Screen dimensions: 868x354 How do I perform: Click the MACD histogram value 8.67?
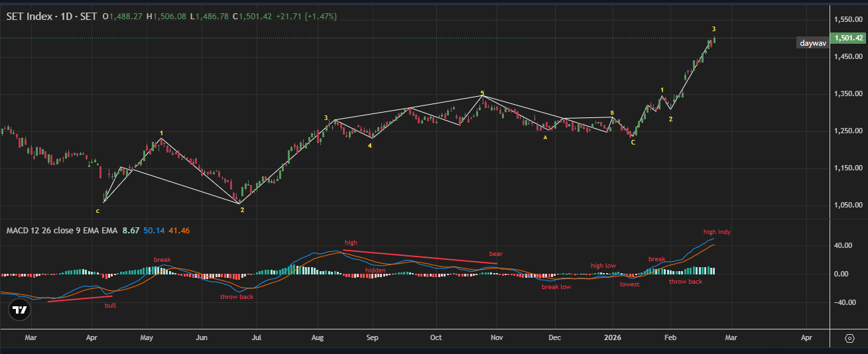130,231
